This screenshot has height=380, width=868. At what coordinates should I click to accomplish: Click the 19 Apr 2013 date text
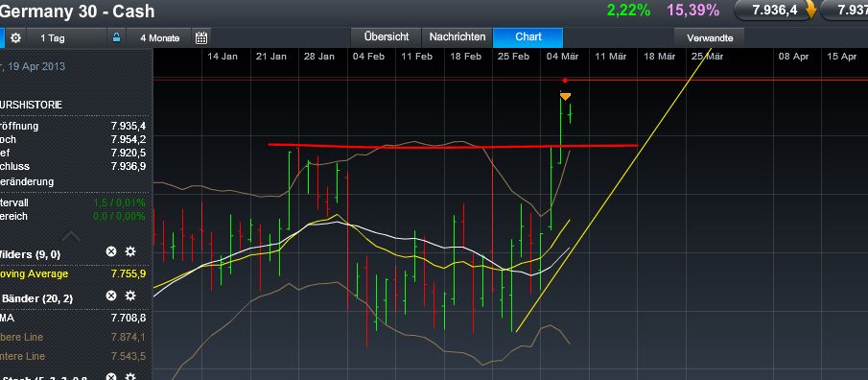[x=36, y=66]
